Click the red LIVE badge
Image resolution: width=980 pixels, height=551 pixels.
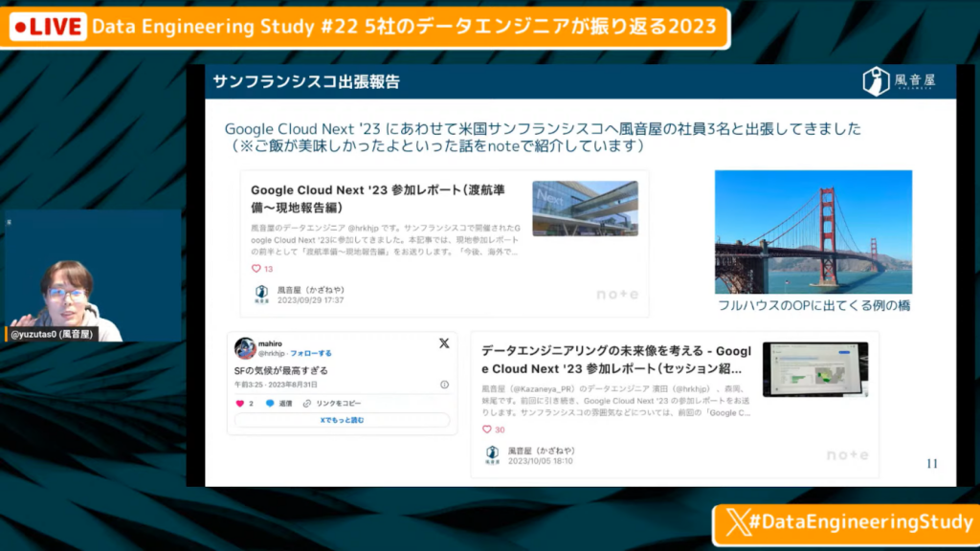tap(47, 27)
